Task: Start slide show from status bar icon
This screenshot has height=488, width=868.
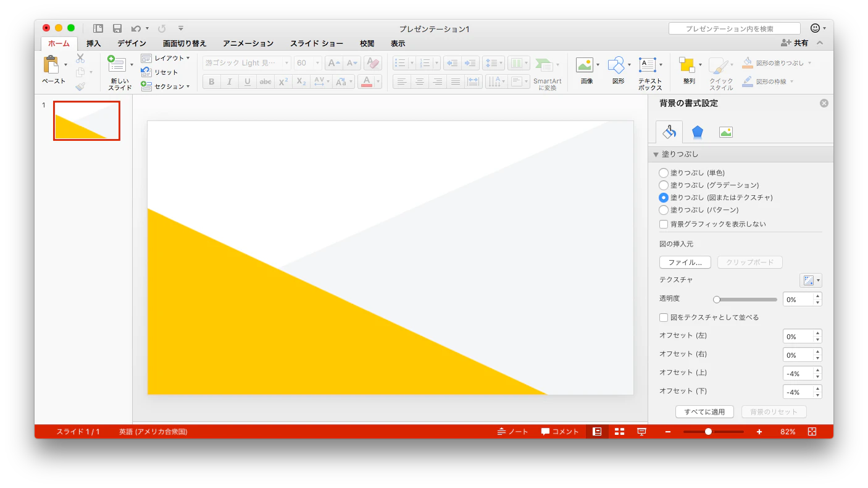Action: (641, 432)
